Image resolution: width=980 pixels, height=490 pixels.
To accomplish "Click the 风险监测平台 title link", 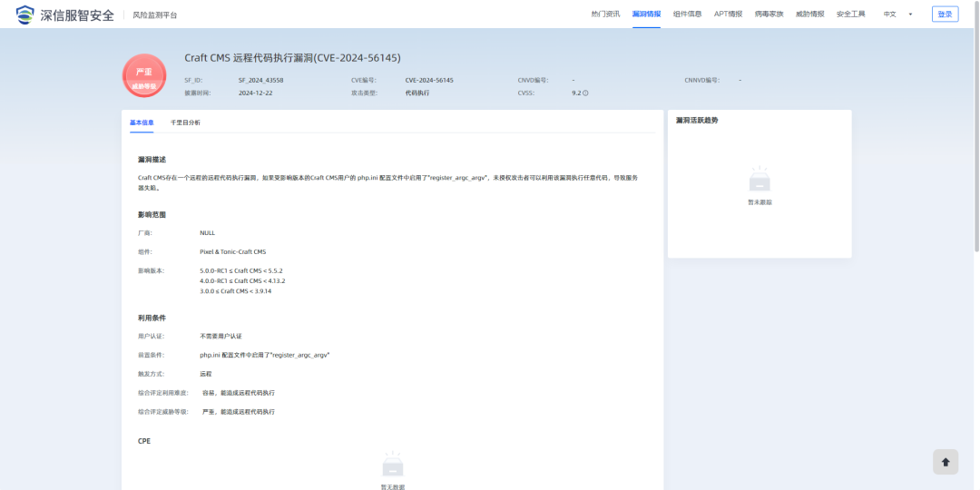I will 155,15.
